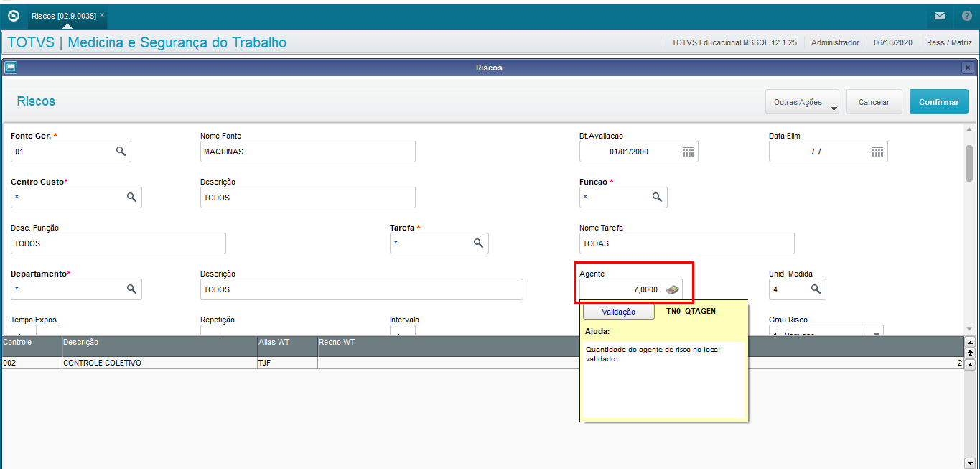Screen dimensions: 980x469
Task: Click the Nome Fonte field MAQUINAS
Action: [x=308, y=152]
